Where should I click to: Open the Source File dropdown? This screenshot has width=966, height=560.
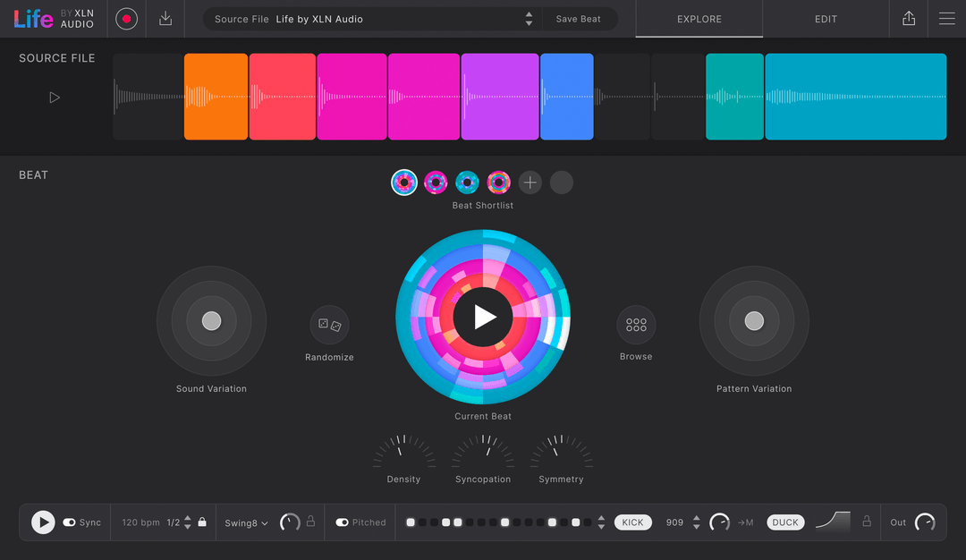pos(369,18)
